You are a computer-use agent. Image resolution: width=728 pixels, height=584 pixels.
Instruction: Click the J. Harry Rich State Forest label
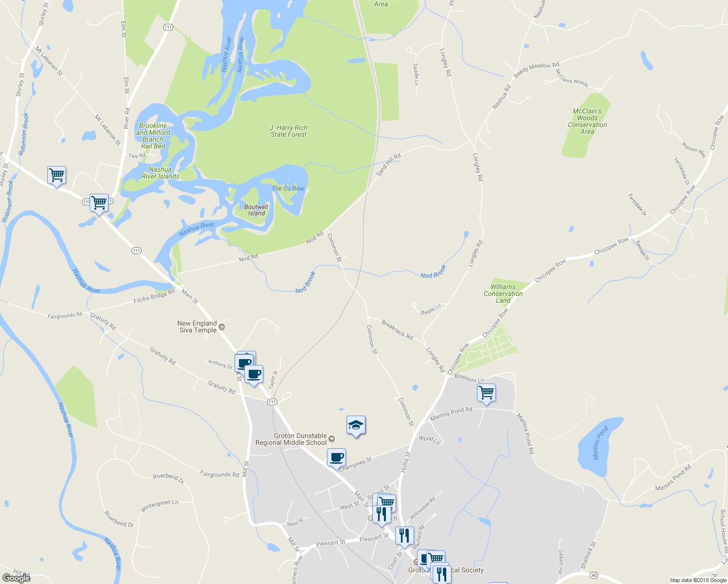click(x=289, y=131)
